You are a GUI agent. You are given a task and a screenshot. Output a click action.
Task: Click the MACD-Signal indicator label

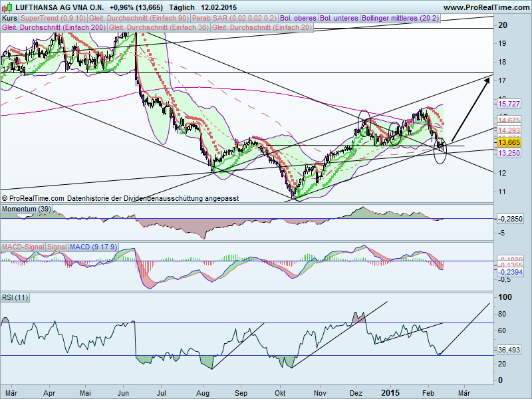click(x=23, y=247)
